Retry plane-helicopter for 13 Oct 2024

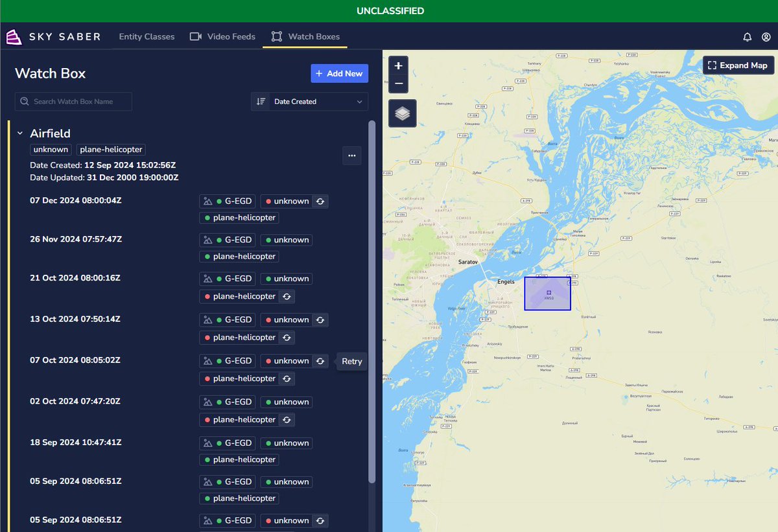point(287,338)
